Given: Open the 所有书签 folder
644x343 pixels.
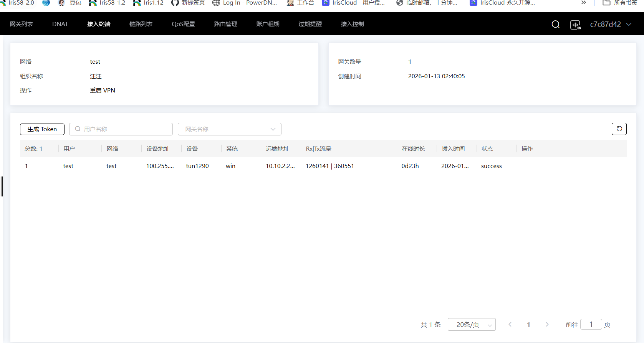Looking at the screenshot, I should [x=620, y=3].
